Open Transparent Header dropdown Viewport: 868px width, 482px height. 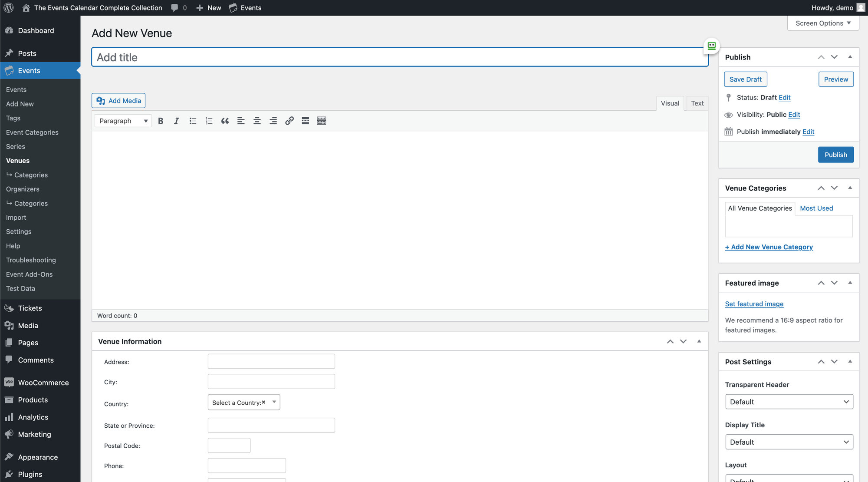click(x=789, y=402)
